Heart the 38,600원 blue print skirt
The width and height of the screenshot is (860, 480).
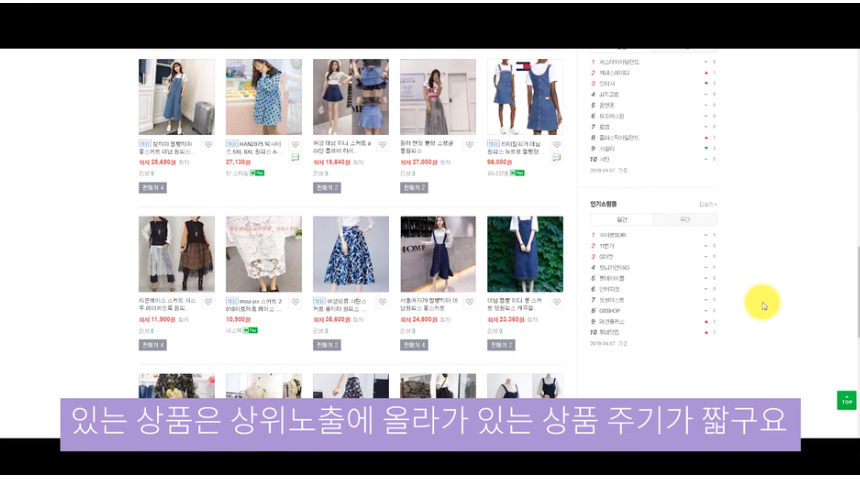[x=382, y=302]
